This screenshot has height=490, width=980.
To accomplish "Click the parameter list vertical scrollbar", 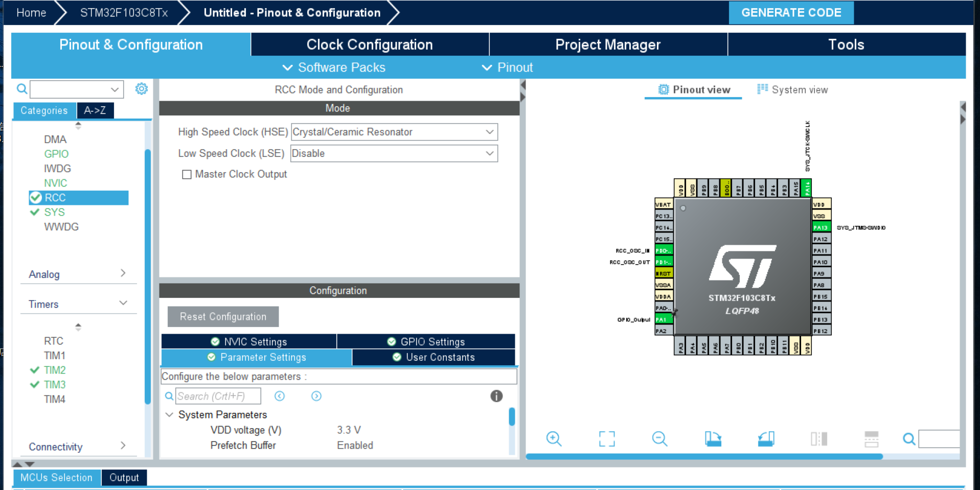I will (x=512, y=416).
